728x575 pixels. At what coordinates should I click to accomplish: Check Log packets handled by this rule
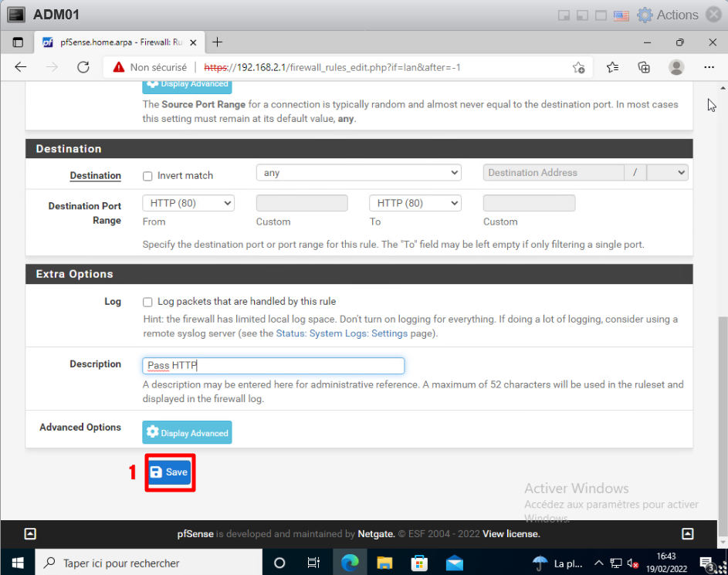[148, 302]
